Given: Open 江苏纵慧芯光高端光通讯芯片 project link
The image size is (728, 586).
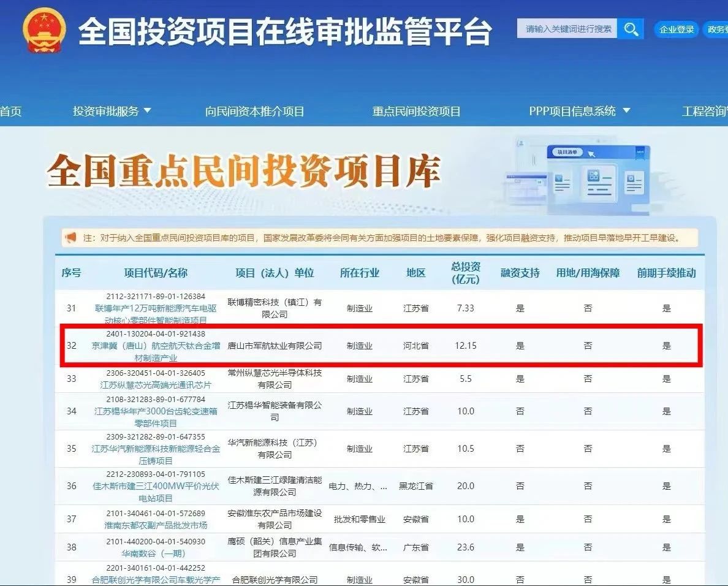Looking at the screenshot, I should (x=156, y=385).
